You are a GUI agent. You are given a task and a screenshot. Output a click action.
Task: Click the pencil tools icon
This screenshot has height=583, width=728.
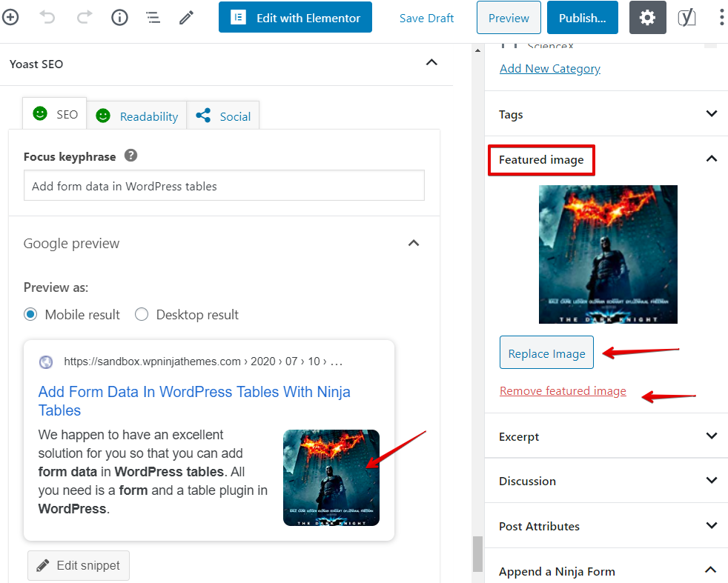tap(186, 18)
